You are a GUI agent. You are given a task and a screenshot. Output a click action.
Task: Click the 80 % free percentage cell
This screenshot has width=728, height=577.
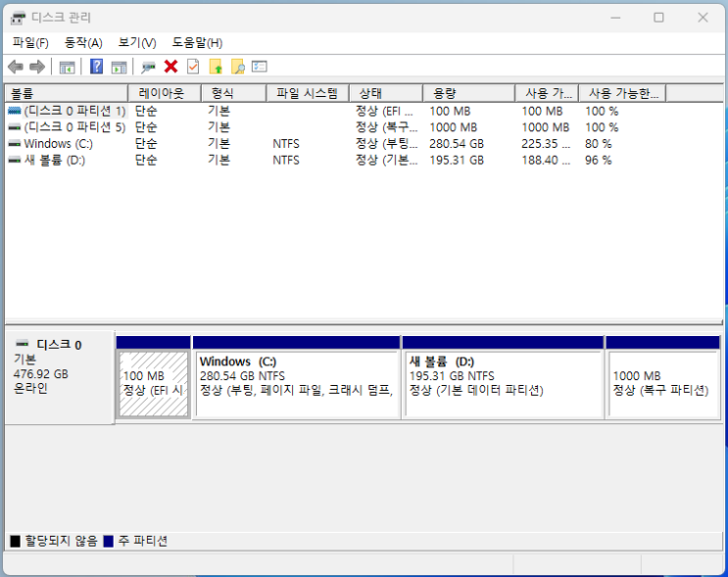(598, 144)
